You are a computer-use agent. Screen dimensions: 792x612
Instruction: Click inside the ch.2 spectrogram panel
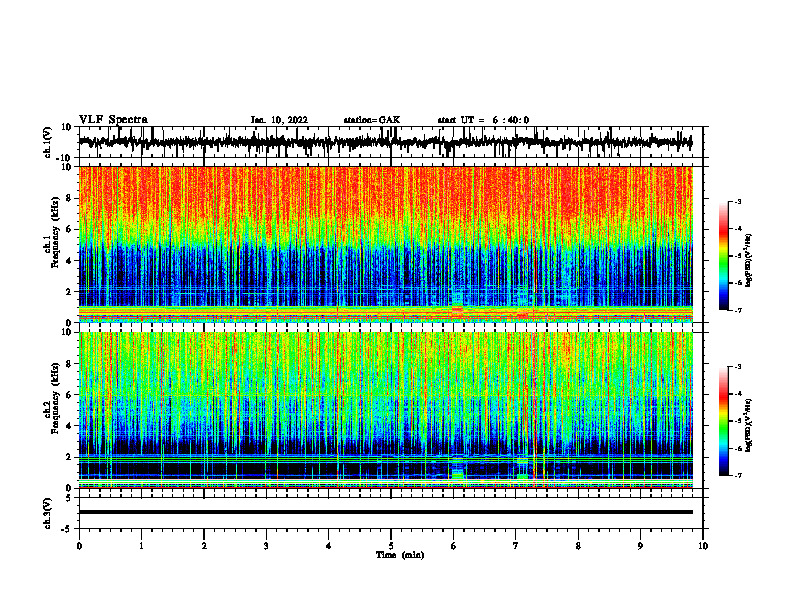pyautogui.click(x=385, y=410)
